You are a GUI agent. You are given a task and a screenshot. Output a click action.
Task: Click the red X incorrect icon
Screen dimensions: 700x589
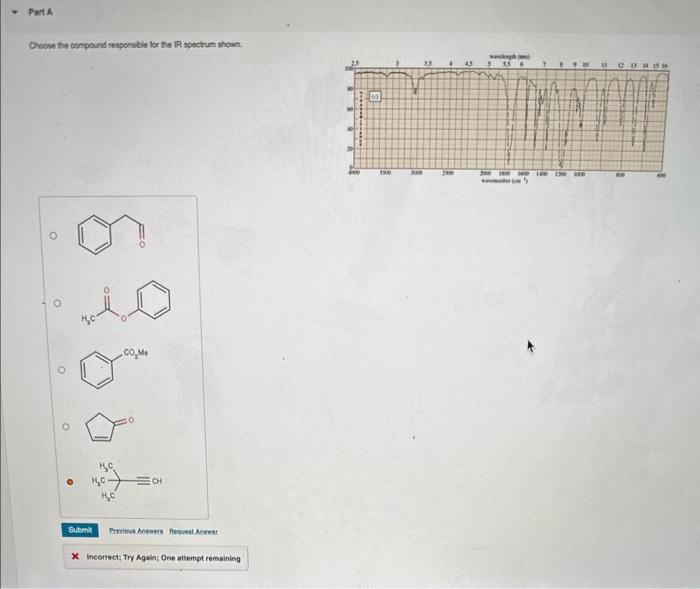pos(75,557)
